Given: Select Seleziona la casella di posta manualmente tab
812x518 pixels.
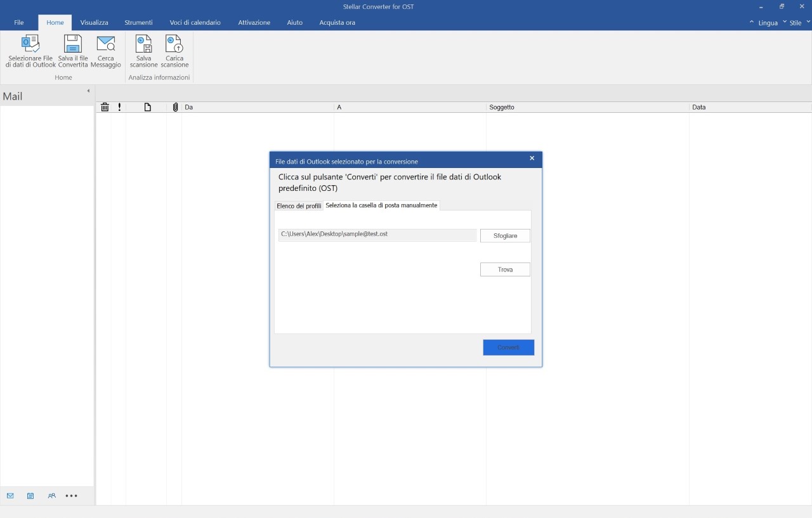Looking at the screenshot, I should coord(381,205).
